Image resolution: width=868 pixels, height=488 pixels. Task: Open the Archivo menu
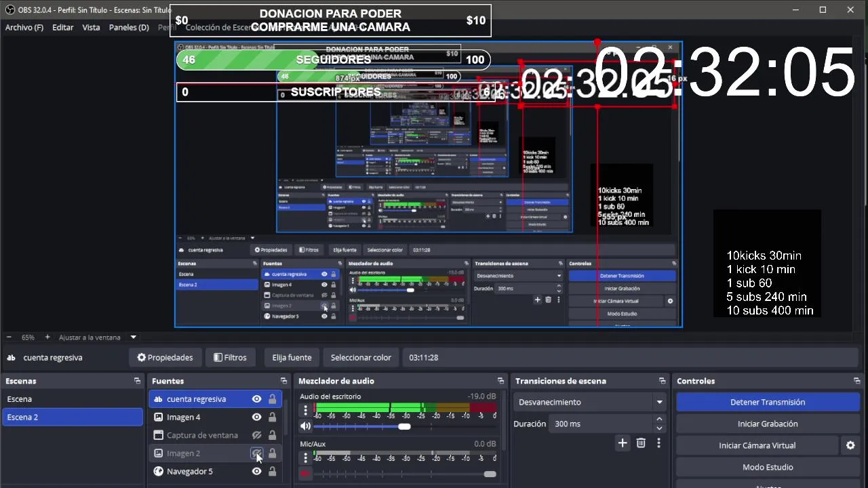[24, 28]
